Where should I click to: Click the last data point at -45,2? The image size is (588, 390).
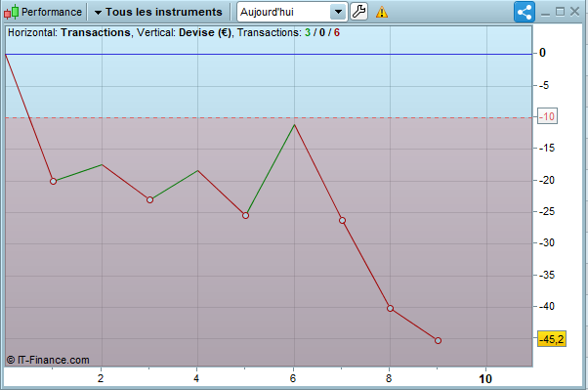coord(438,340)
